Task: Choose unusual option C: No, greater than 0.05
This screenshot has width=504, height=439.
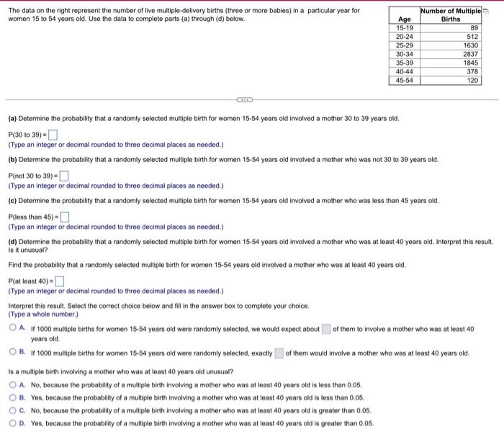Action: tap(13, 410)
